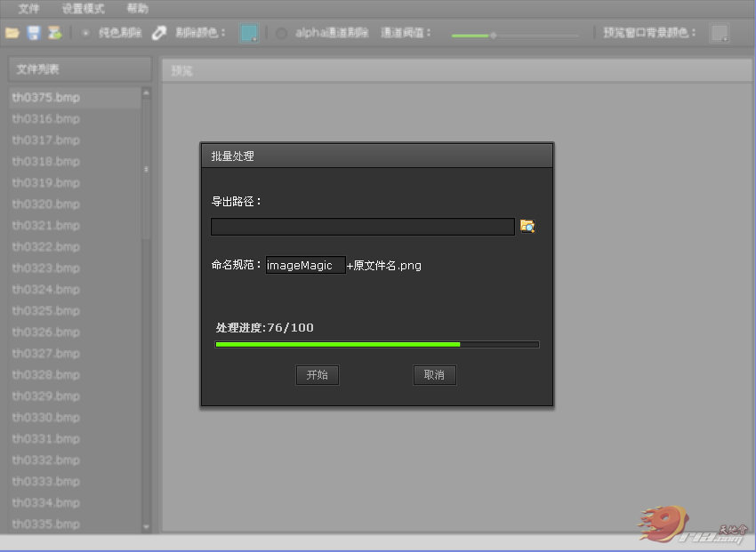Select th0324.bmp in the file list
The image size is (756, 552).
(x=75, y=290)
